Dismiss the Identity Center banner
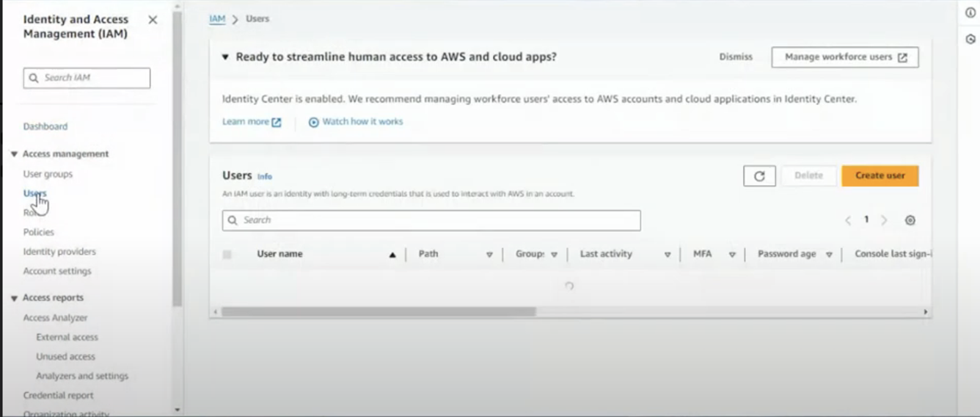The image size is (980, 417). 736,57
